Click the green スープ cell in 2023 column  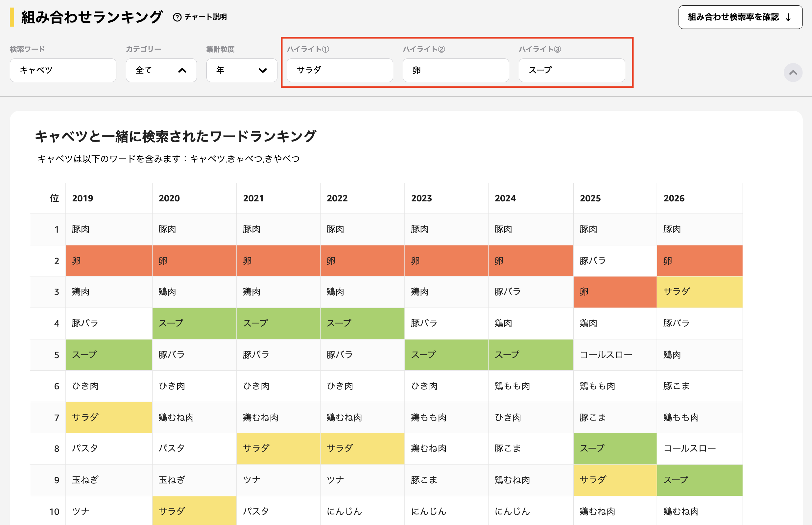(446, 354)
